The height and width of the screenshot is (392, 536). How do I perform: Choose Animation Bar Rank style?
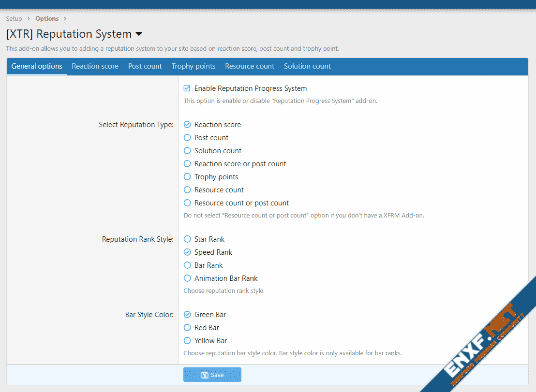coord(187,278)
